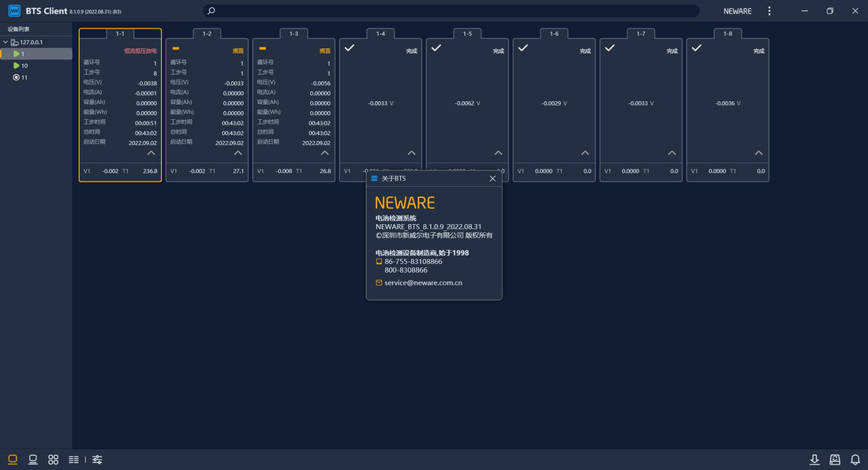The image size is (868, 470).
Task: Click the search magnifier icon
Action: pyautogui.click(x=211, y=10)
